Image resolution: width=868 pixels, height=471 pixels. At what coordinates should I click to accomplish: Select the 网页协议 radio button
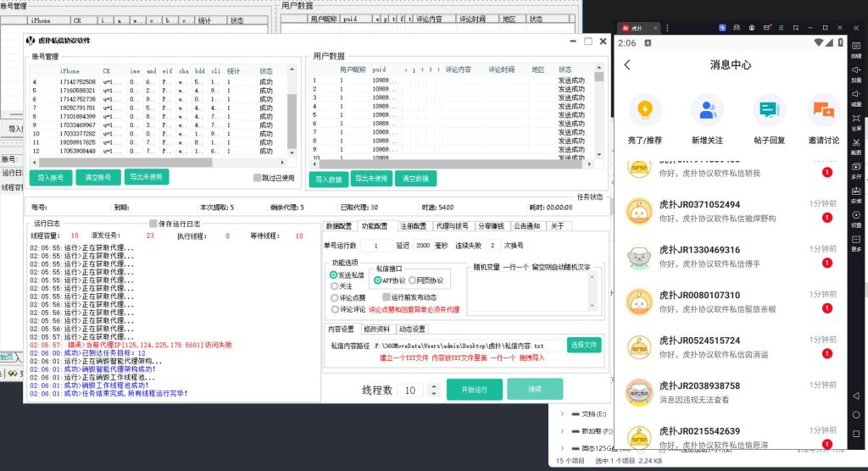pos(413,280)
